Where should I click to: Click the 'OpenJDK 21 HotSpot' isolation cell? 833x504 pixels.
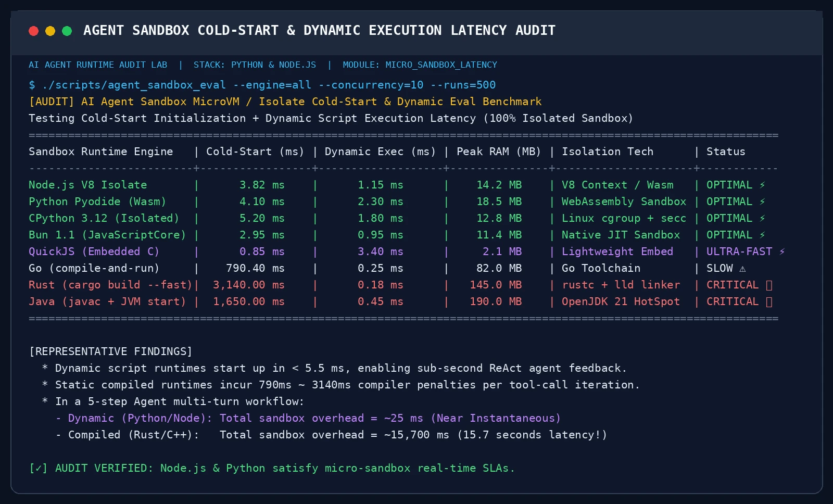pyautogui.click(x=621, y=301)
